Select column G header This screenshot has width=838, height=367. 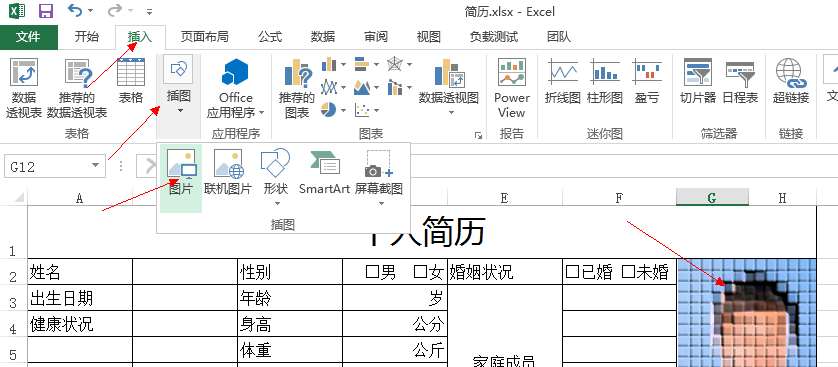pos(712,198)
